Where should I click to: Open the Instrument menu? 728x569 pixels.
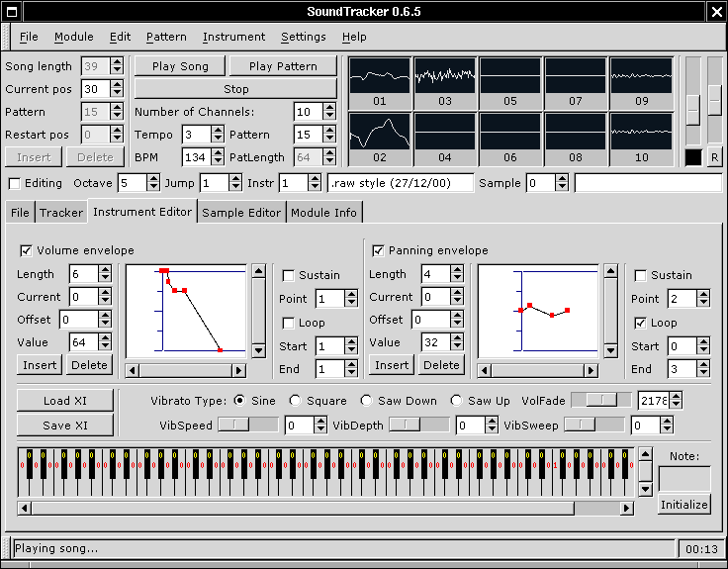pyautogui.click(x=233, y=37)
